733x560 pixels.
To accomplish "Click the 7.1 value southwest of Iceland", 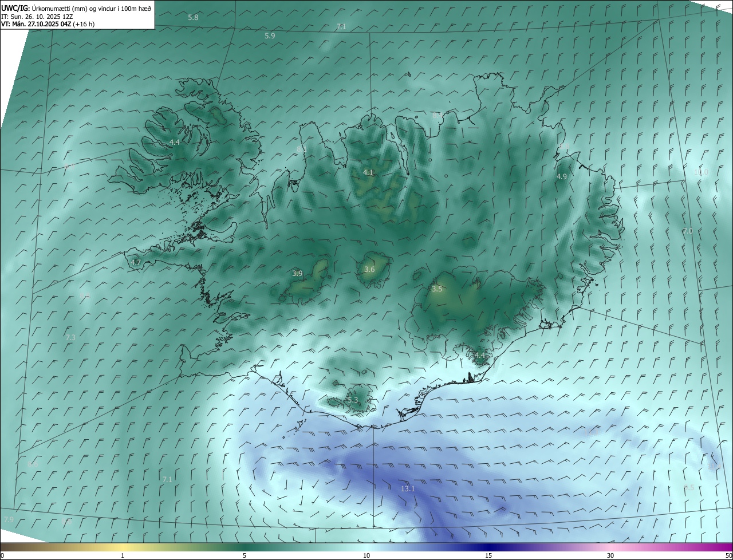I will [167, 480].
